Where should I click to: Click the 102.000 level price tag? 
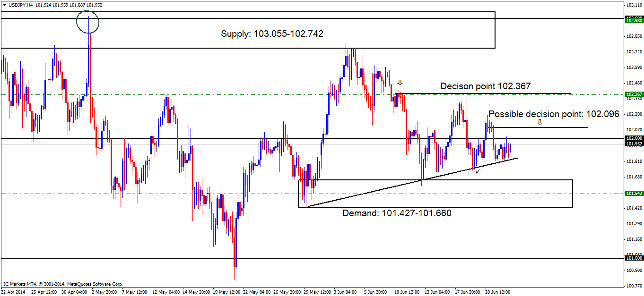[x=634, y=138]
